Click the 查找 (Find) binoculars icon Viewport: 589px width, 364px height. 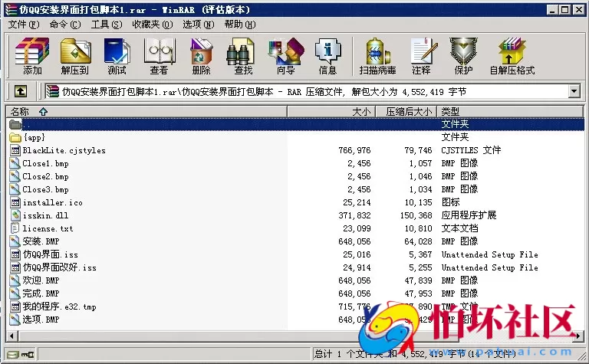point(240,51)
